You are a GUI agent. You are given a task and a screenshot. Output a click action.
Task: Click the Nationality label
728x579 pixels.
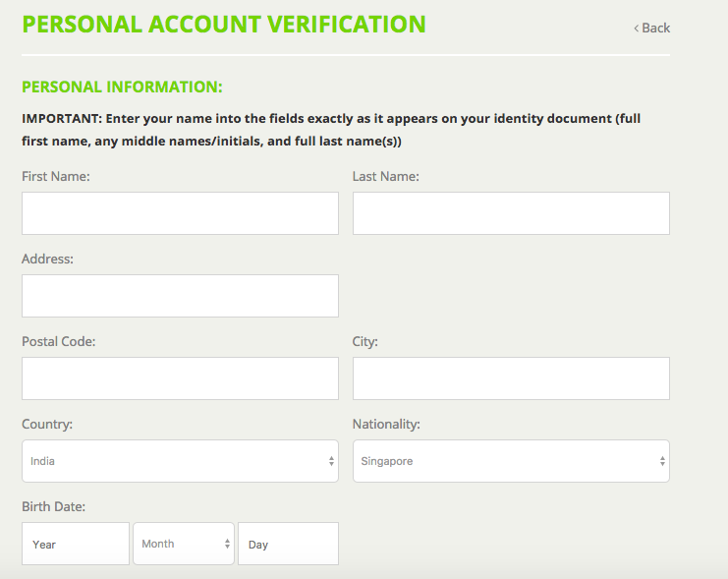(x=386, y=424)
